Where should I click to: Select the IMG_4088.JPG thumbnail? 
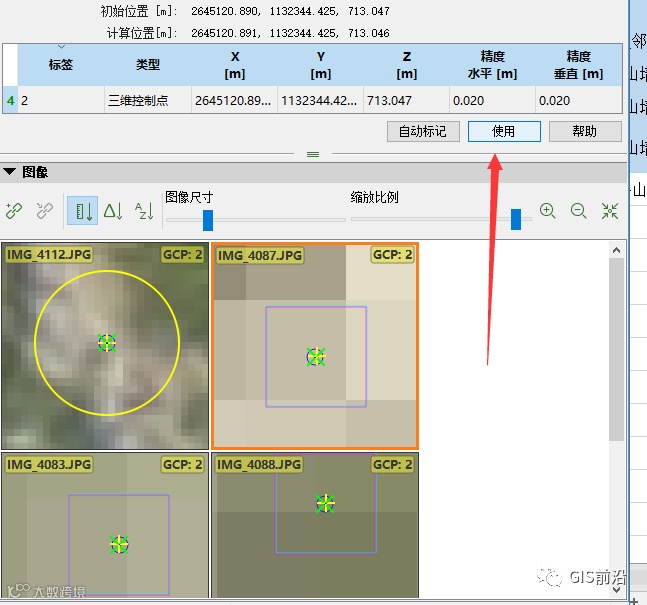click(x=315, y=525)
